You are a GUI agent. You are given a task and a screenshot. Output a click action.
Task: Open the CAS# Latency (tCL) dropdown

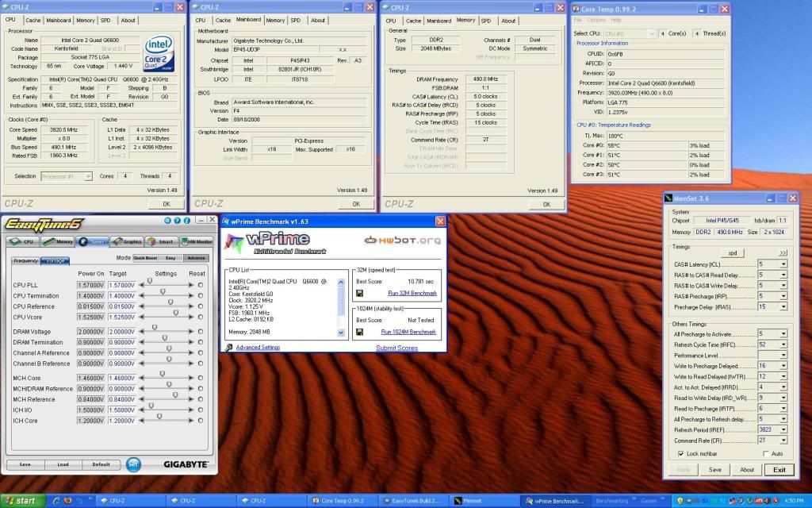point(783,264)
